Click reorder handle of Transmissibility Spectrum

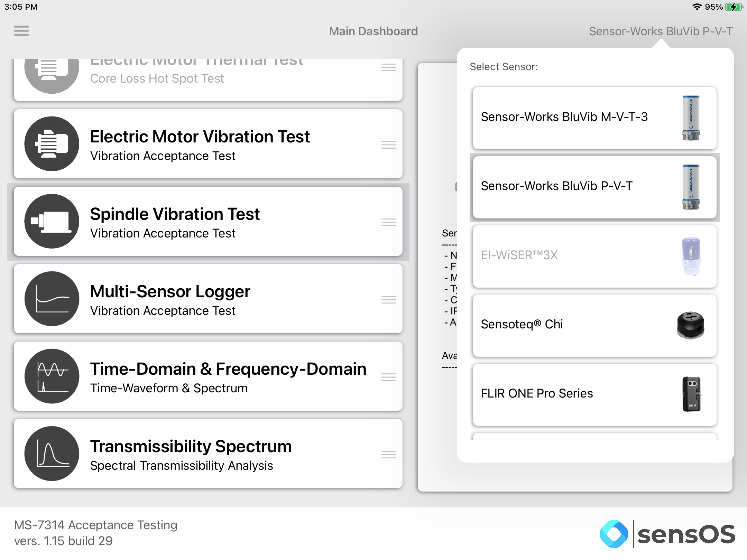389,455
